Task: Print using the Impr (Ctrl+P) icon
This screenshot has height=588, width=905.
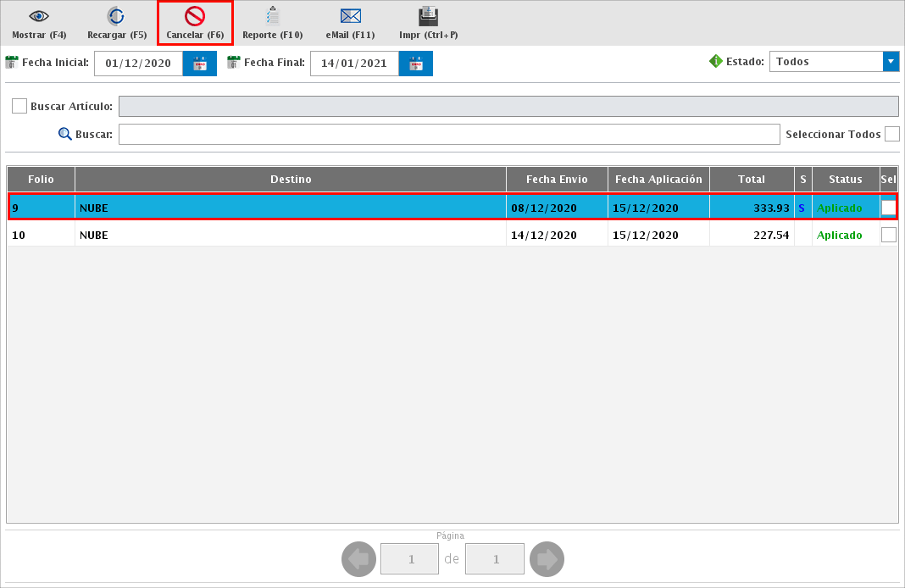Action: pos(428,17)
